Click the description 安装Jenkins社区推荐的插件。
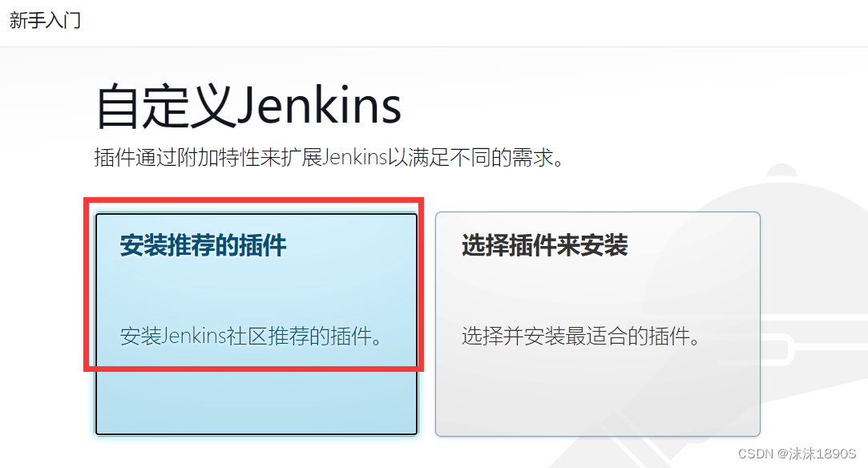Viewport: 868px width, 468px height. click(252, 336)
